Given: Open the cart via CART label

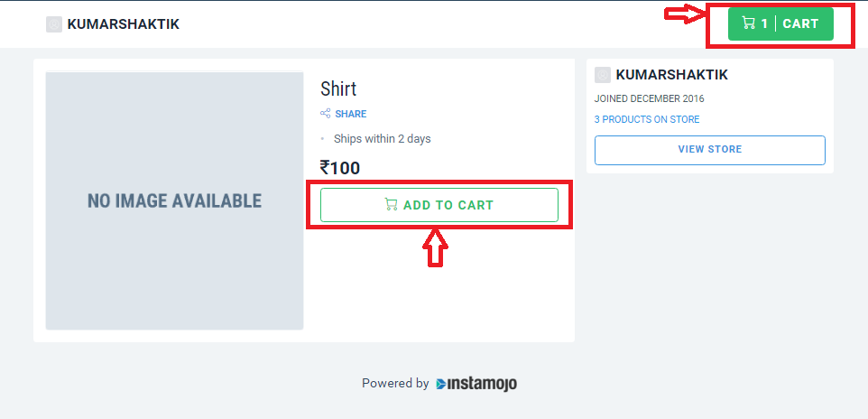Looking at the screenshot, I should tap(800, 23).
